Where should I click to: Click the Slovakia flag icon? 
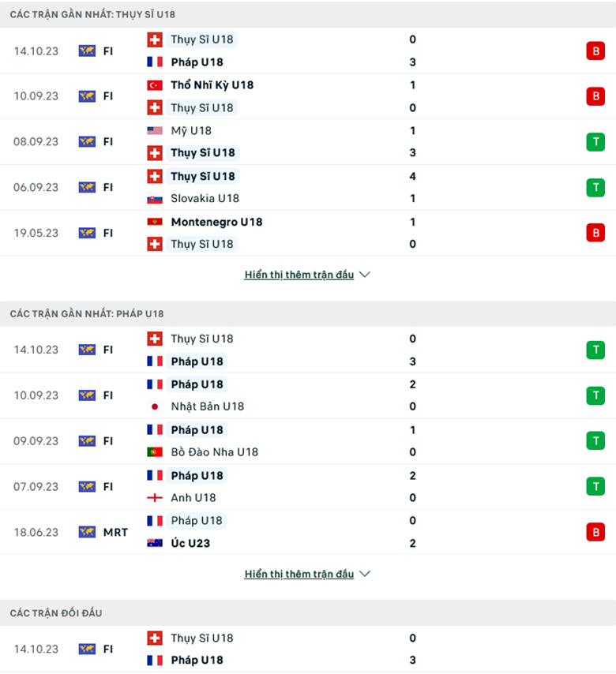point(155,199)
